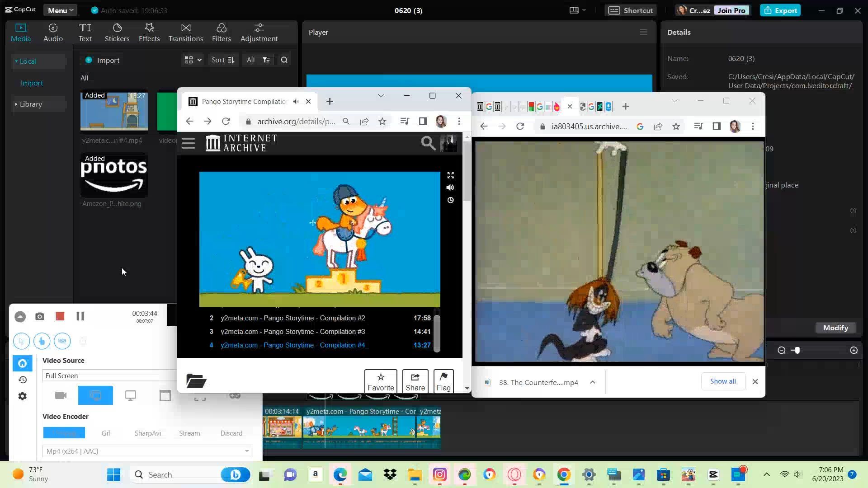Open the Adjustment tab
This screenshot has height=488, width=868.
[x=259, y=33]
